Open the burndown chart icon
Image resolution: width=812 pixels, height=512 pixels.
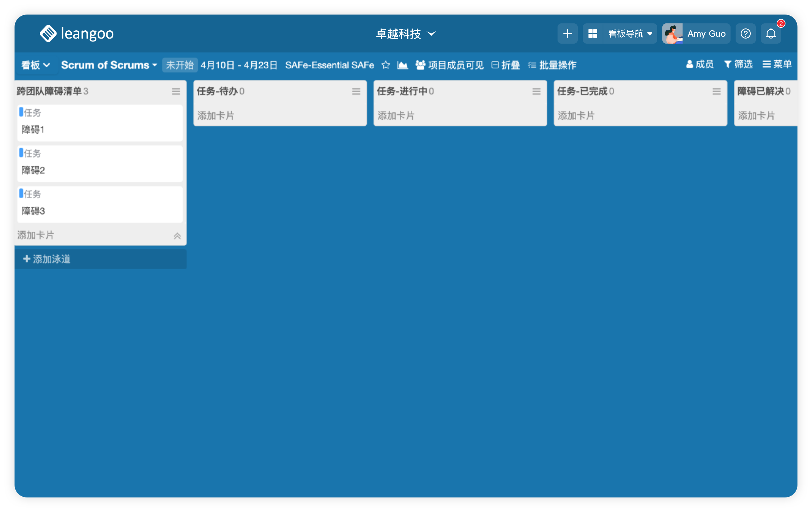(402, 65)
